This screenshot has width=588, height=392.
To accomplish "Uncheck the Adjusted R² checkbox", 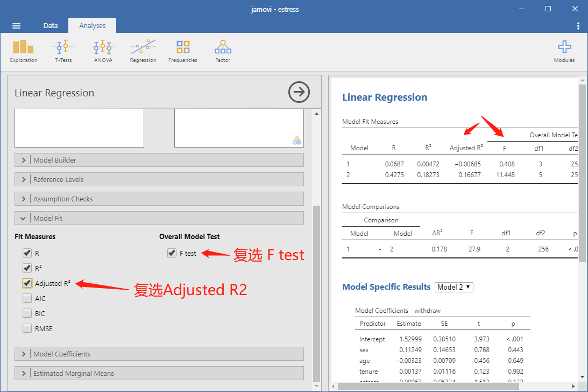I will point(27,283).
